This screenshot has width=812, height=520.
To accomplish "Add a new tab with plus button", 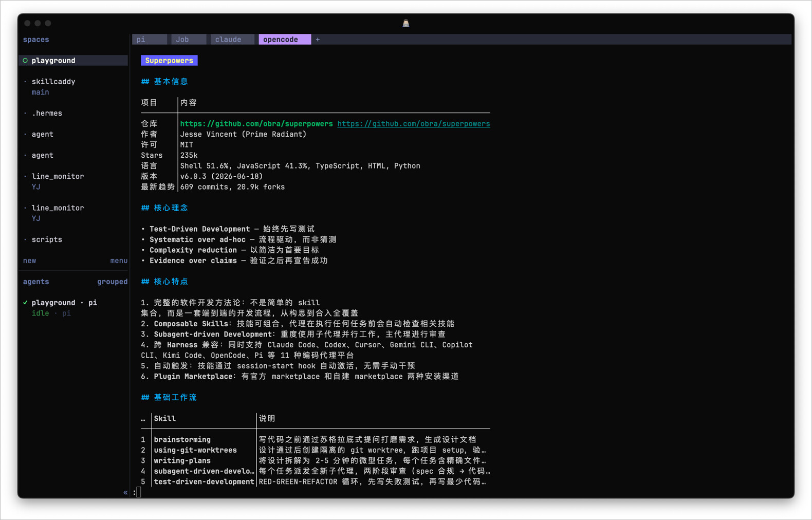I will [318, 40].
